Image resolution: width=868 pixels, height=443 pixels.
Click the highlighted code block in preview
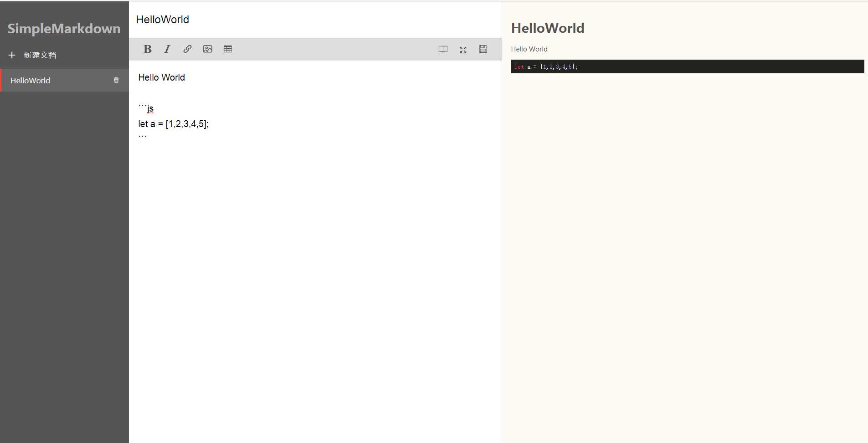(688, 66)
